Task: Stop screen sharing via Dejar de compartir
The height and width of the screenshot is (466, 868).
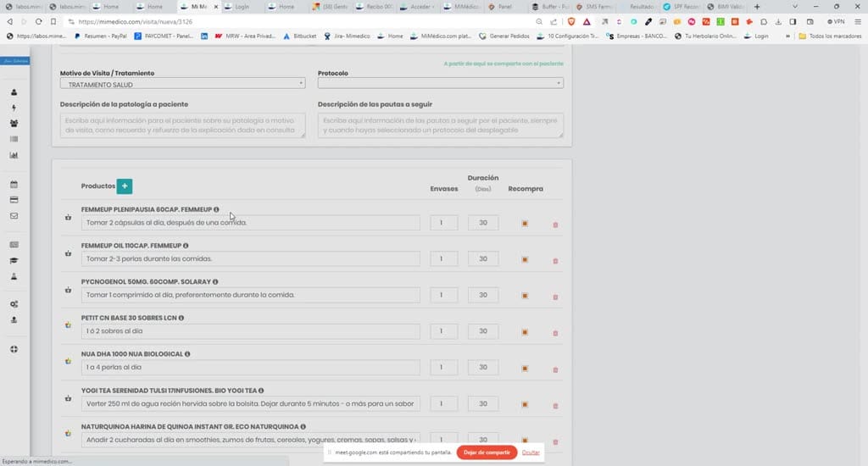Action: [487, 452]
